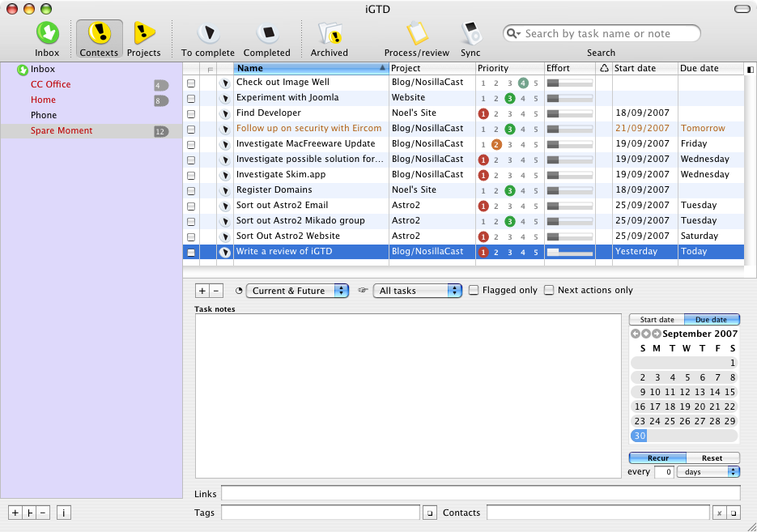Open the recurrence days unit dropdown
Viewport: 757px width, 532px height.
pos(708,471)
